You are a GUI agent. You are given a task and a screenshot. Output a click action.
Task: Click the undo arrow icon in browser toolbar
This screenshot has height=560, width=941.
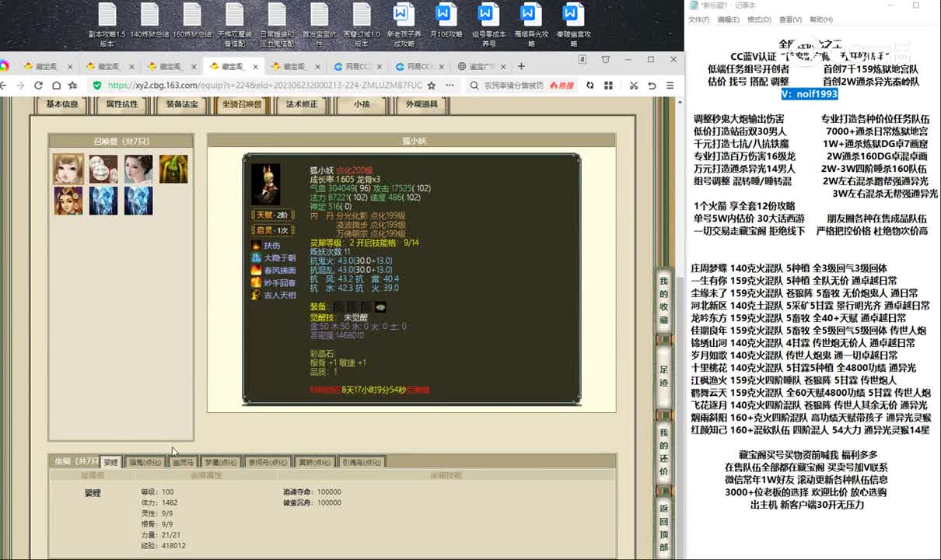tap(652, 85)
